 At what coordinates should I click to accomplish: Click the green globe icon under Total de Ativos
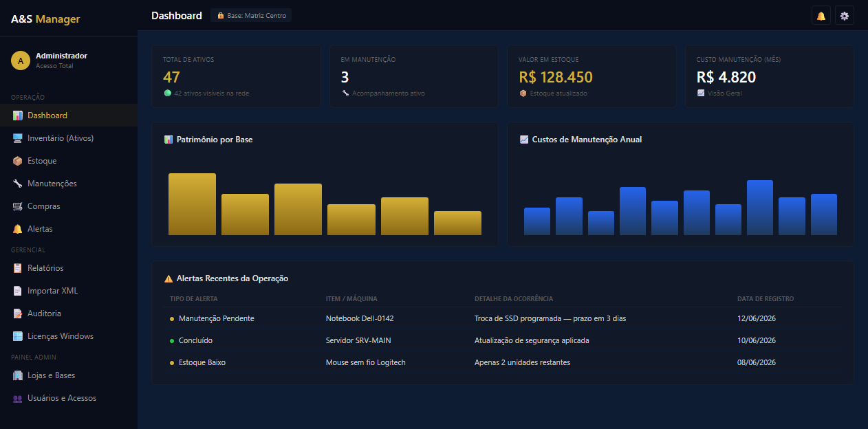[167, 93]
